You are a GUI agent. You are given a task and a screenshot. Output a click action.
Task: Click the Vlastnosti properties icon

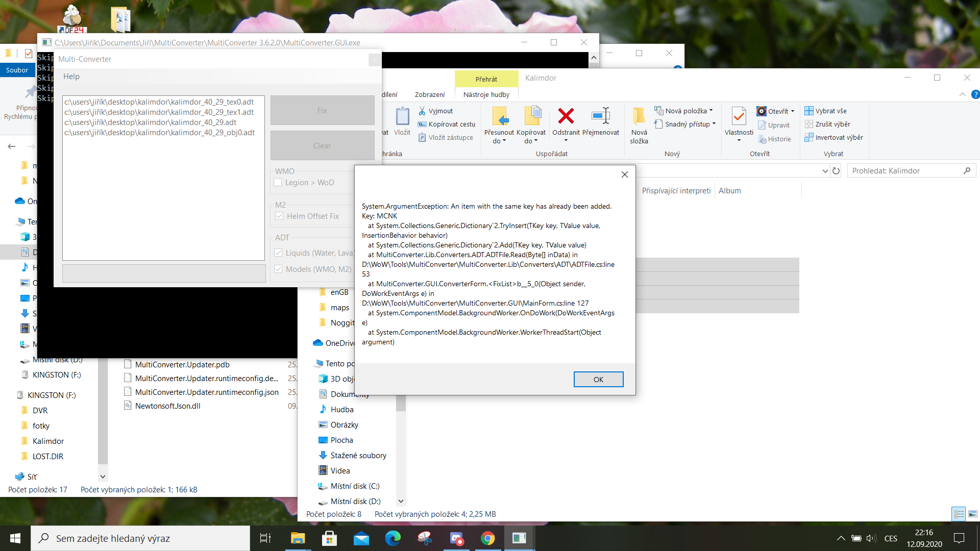click(x=739, y=116)
